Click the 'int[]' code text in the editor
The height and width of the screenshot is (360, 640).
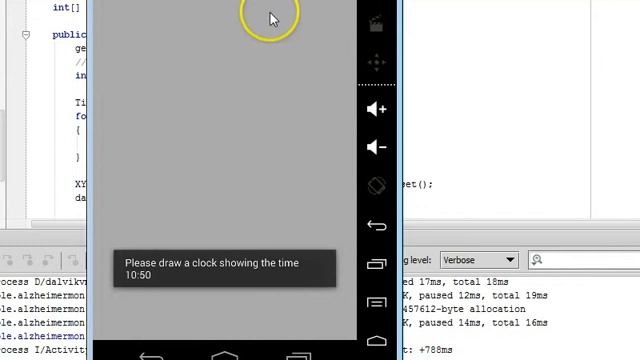pyautogui.click(x=67, y=7)
